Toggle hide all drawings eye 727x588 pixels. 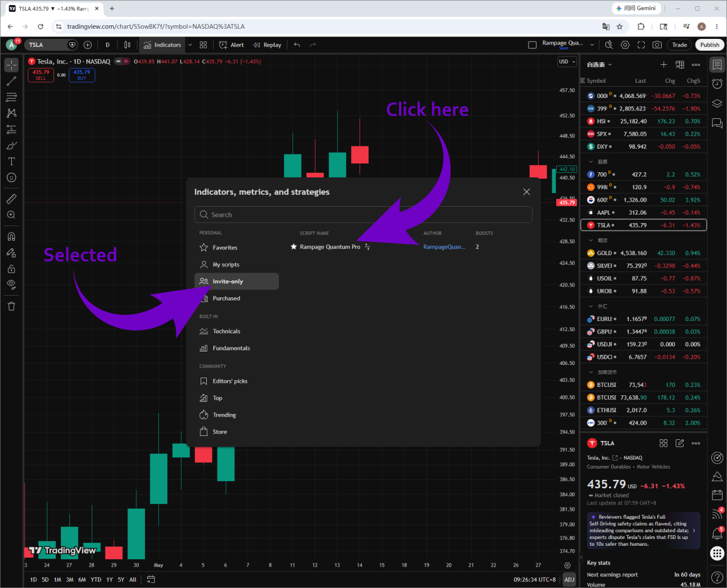pyautogui.click(x=11, y=285)
